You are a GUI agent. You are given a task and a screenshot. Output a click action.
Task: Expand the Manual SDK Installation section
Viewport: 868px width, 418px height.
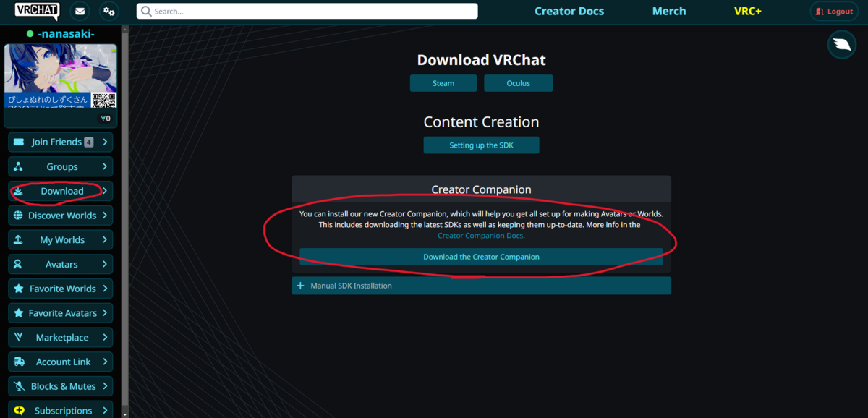coord(481,286)
